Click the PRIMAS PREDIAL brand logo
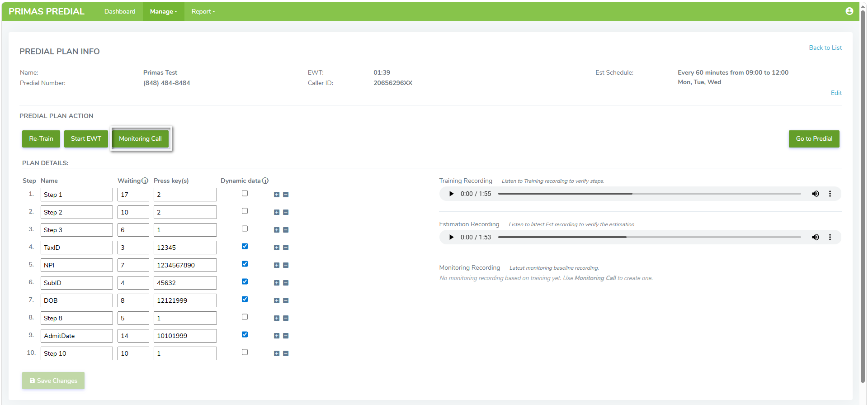868x405 pixels. tap(47, 11)
